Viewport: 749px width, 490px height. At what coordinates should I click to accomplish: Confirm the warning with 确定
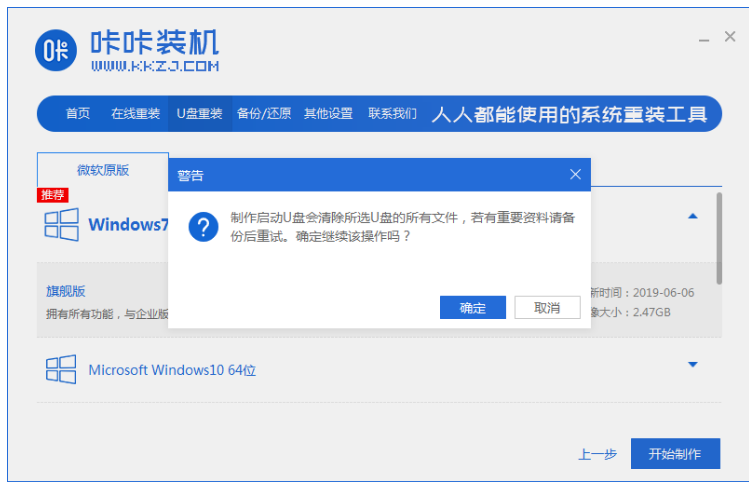[x=472, y=308]
